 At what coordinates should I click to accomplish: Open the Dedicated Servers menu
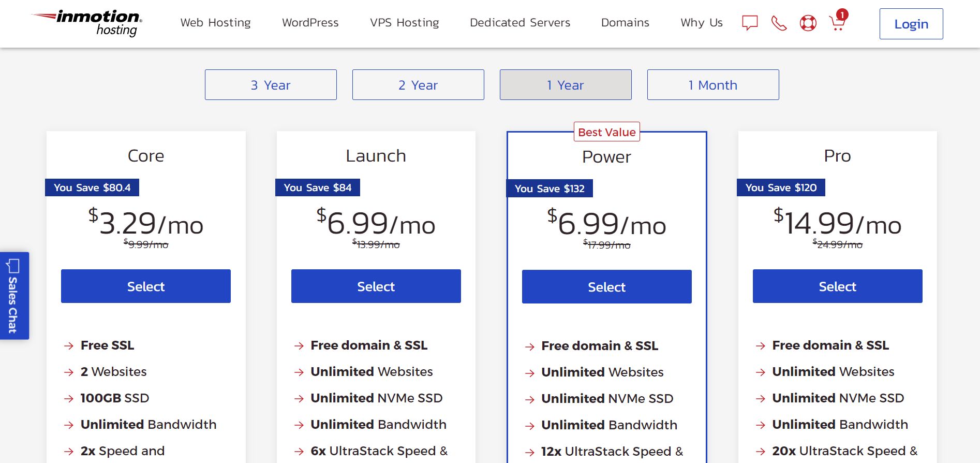pos(520,23)
